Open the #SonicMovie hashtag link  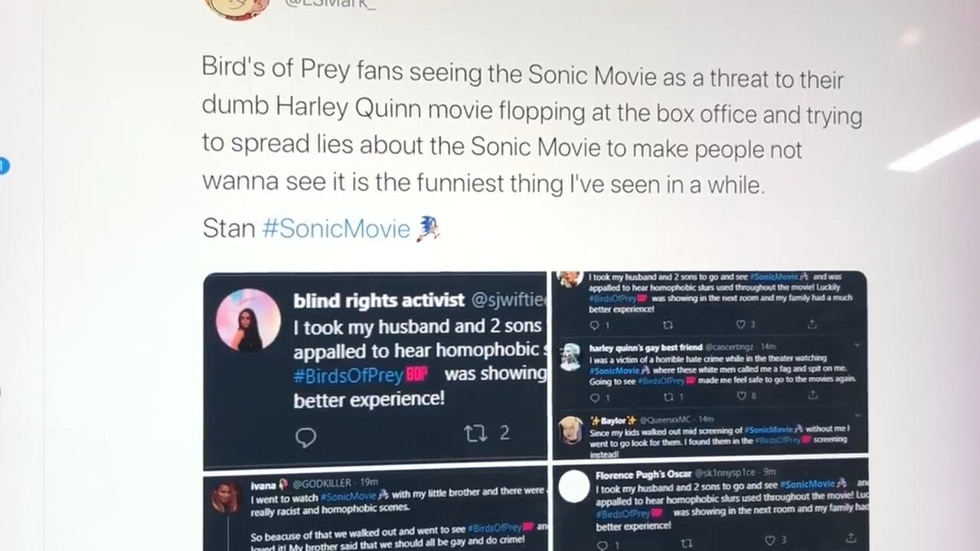[x=336, y=229]
